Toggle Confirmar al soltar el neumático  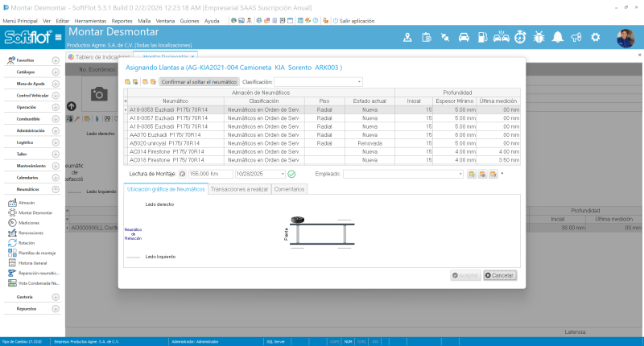point(199,82)
